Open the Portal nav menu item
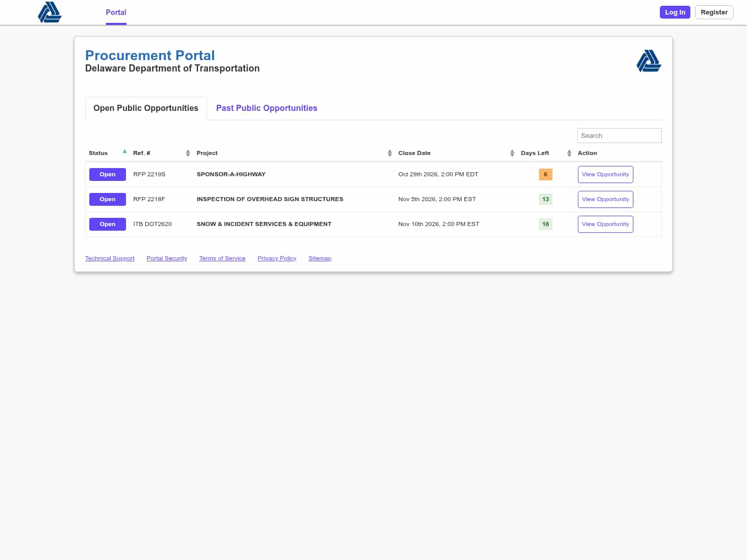Screen dimensions: 747x560 (116, 12)
